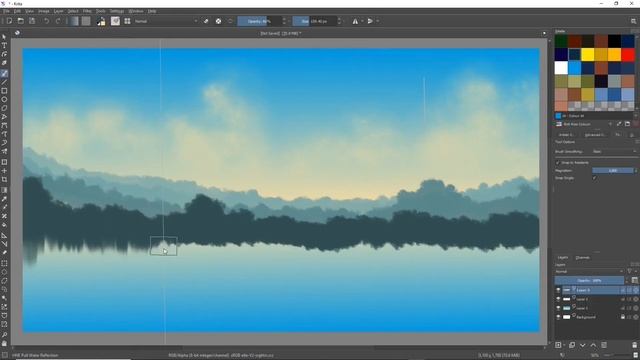Select the Move tool in toolbox
640x360 pixels.
point(4,171)
